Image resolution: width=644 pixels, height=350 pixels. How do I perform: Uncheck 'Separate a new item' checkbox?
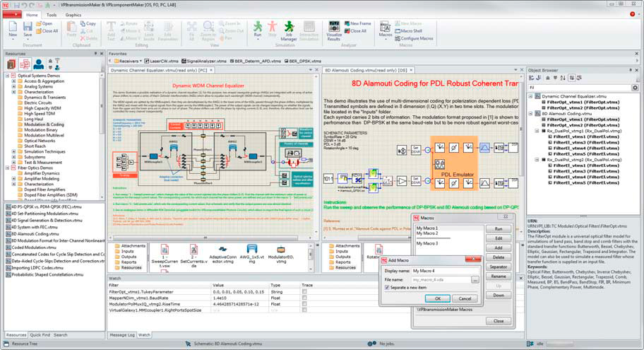pyautogui.click(x=386, y=288)
